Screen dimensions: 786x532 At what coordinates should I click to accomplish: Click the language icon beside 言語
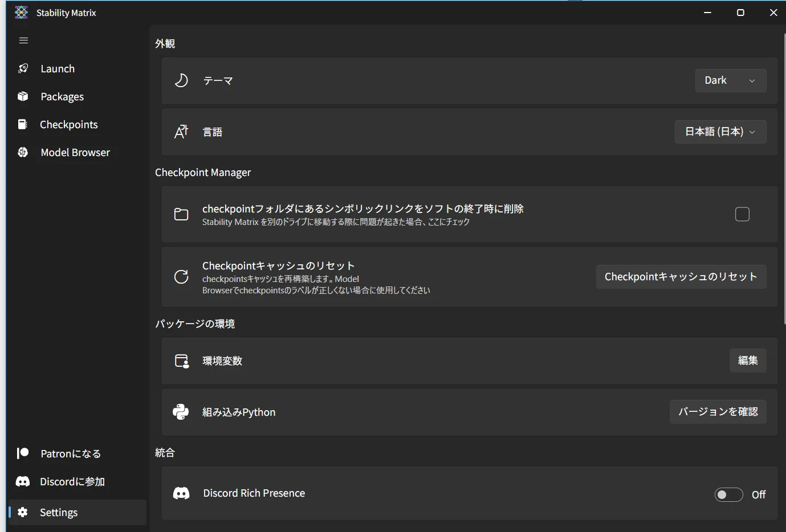click(181, 132)
